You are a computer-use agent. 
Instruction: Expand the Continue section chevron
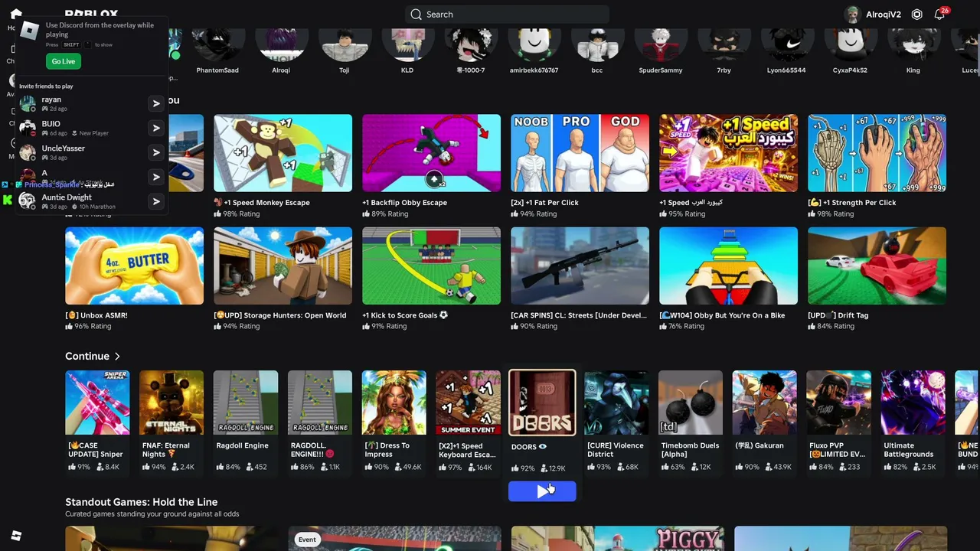pos(117,357)
